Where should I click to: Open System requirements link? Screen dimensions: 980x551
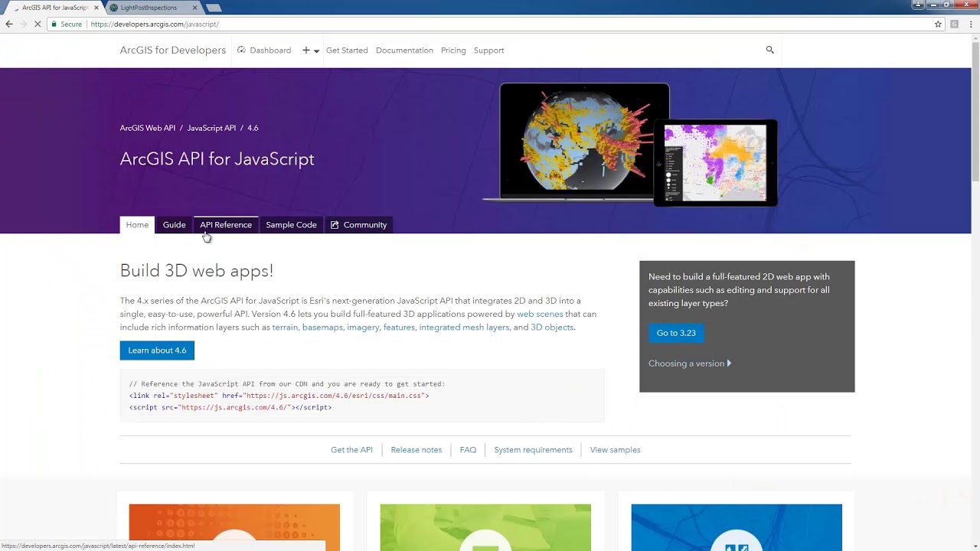pyautogui.click(x=533, y=450)
